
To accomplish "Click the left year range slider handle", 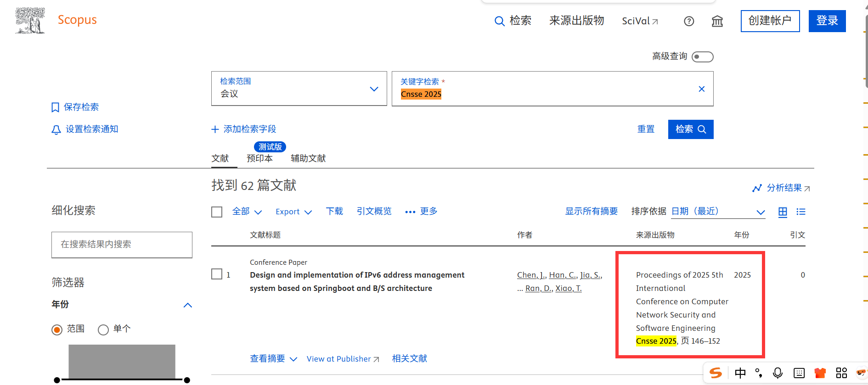I will (57, 380).
